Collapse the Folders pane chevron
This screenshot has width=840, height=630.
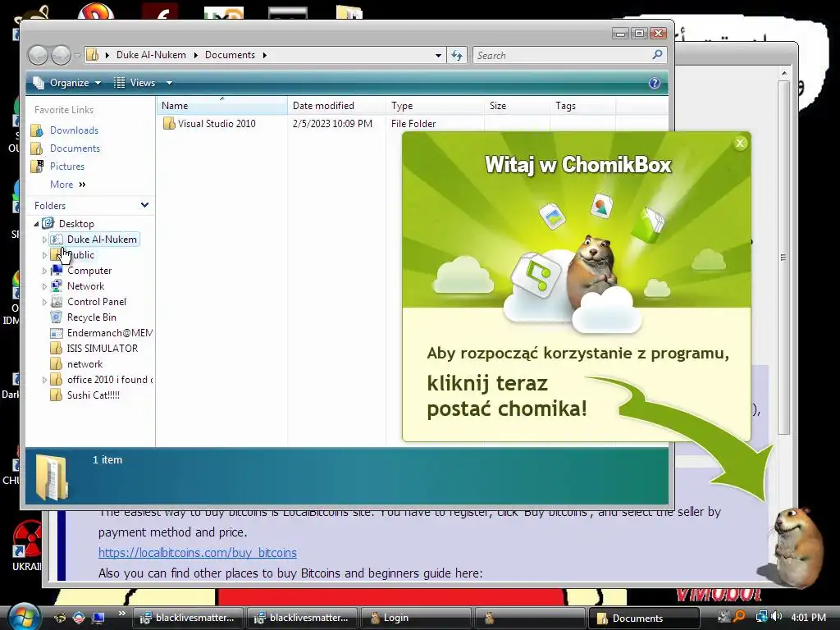[x=144, y=205]
